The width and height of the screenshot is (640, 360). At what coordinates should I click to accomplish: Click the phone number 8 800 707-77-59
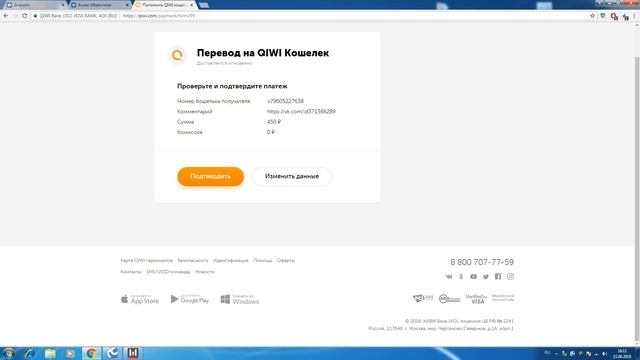tap(482, 262)
